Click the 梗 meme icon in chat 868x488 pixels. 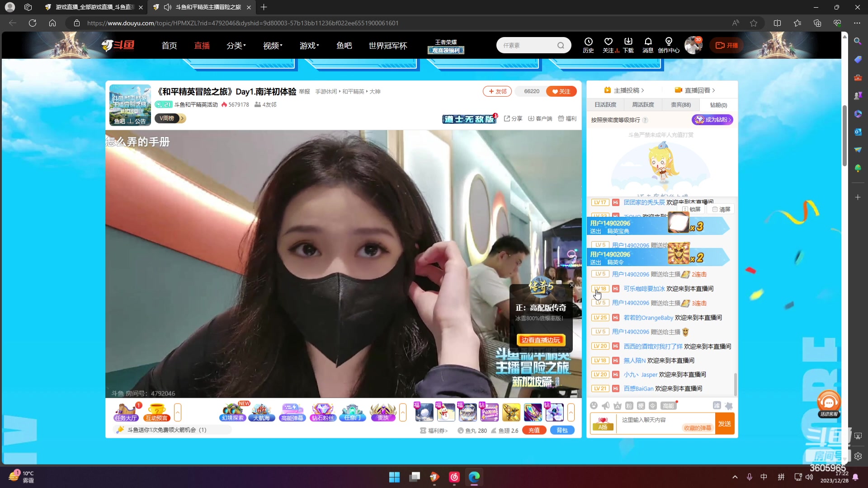(641, 405)
